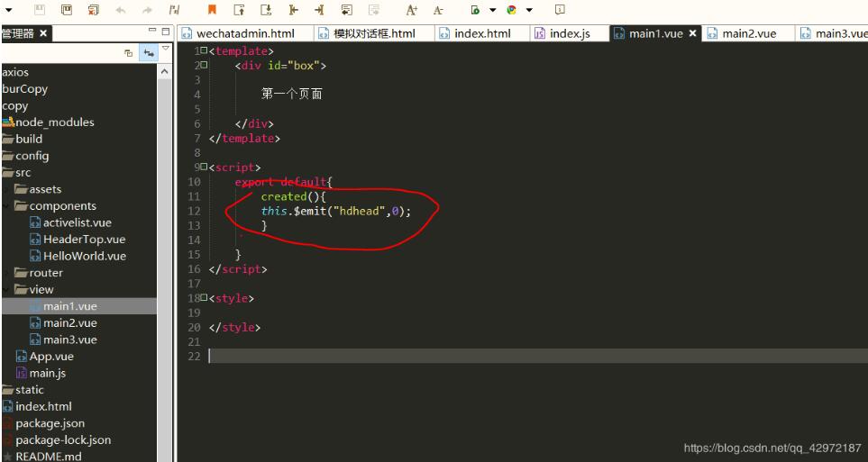Collapse the view folder arrow

(6, 289)
